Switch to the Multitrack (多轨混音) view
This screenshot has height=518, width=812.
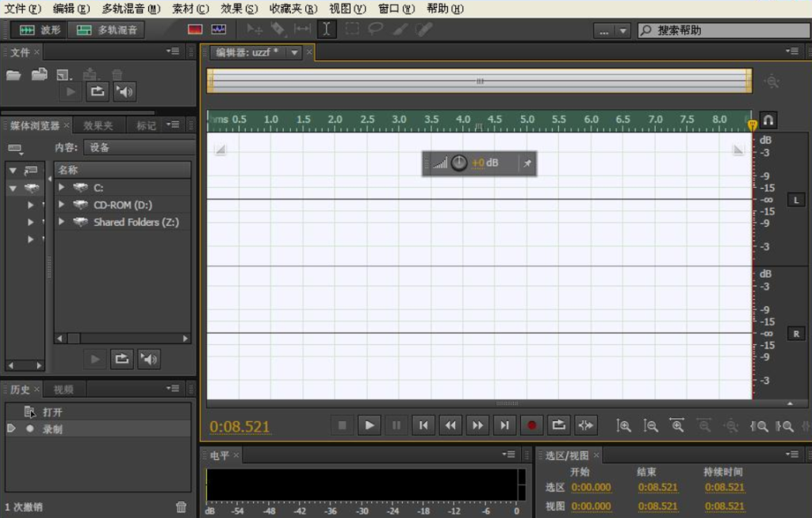[x=107, y=30]
